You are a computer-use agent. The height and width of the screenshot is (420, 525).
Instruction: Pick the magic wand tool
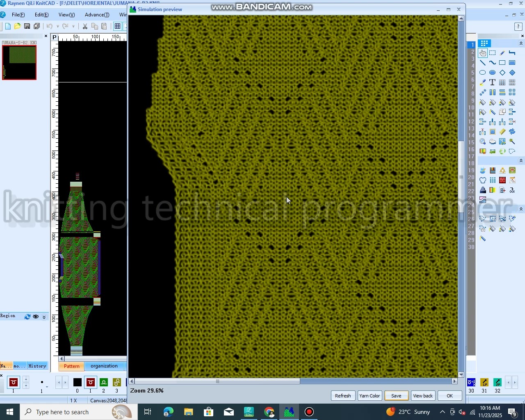[512, 142]
